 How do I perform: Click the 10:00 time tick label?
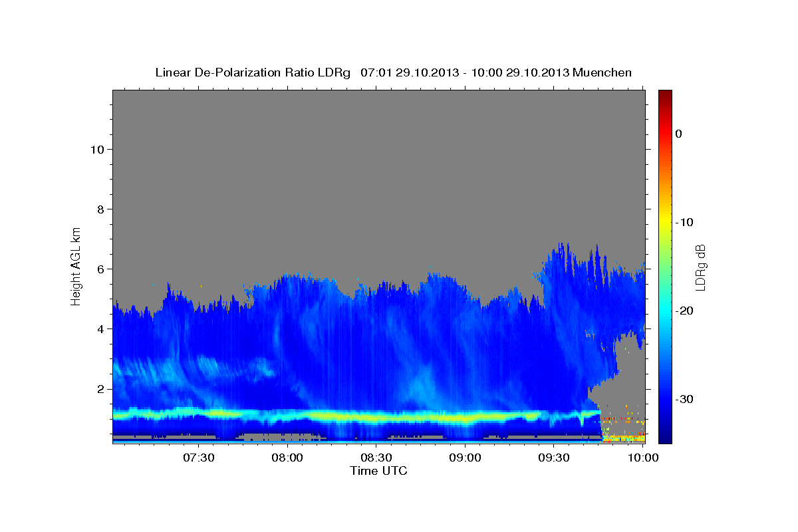point(643,458)
